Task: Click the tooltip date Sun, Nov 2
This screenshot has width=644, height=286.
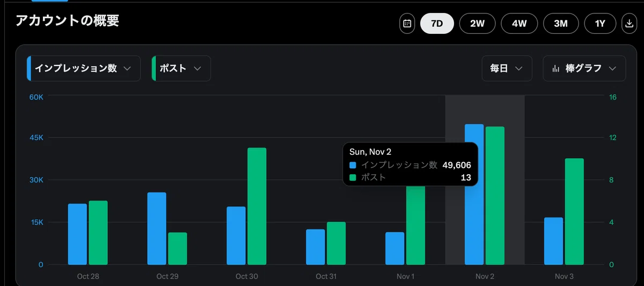Action: pos(370,152)
